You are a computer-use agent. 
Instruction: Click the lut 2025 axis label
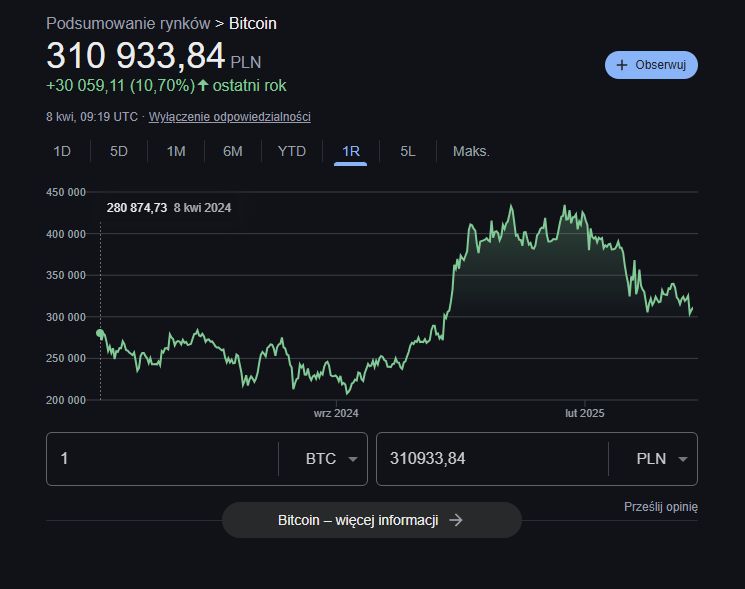(x=584, y=413)
